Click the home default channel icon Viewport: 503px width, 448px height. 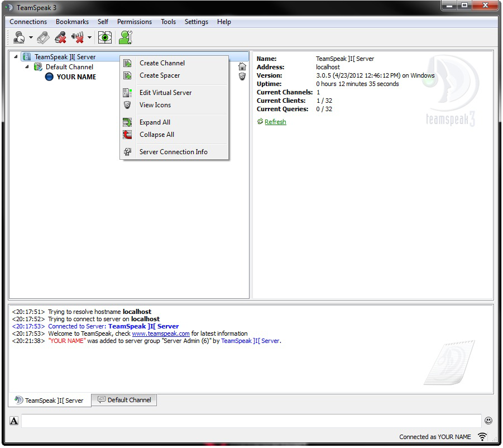242,66
